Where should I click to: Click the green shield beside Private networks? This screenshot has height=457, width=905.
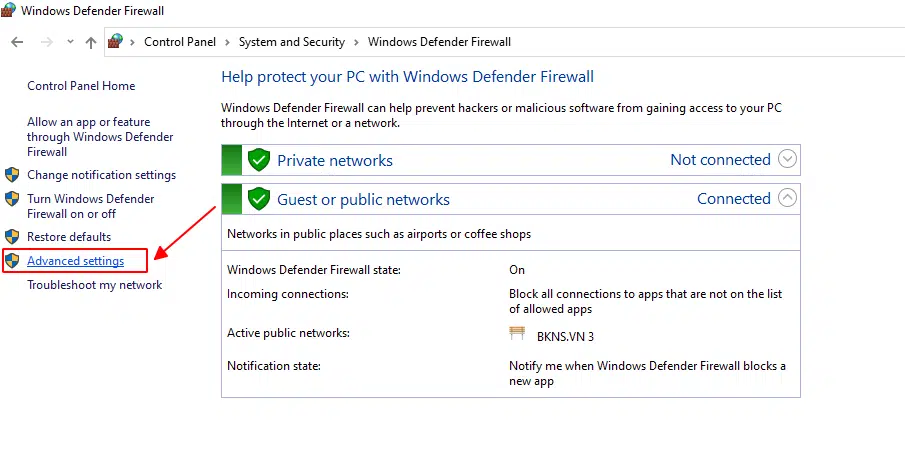click(x=259, y=160)
